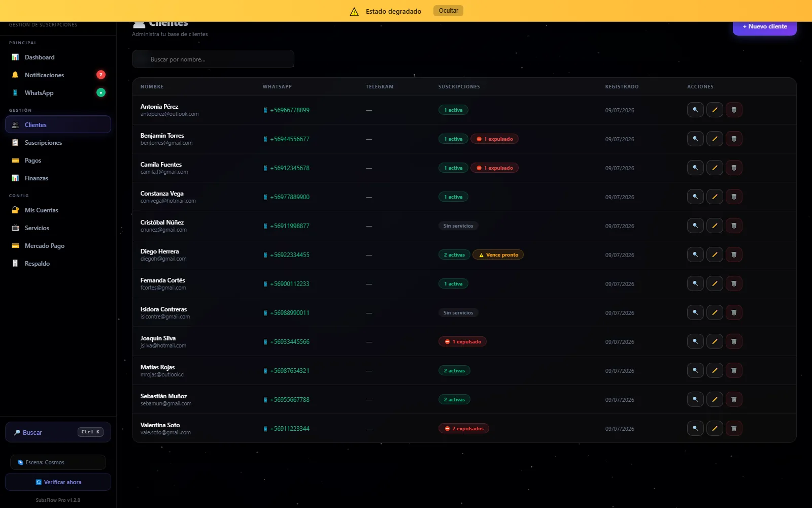812x508 pixels.
Task: Click the warning triangle icon in banner
Action: click(x=354, y=11)
